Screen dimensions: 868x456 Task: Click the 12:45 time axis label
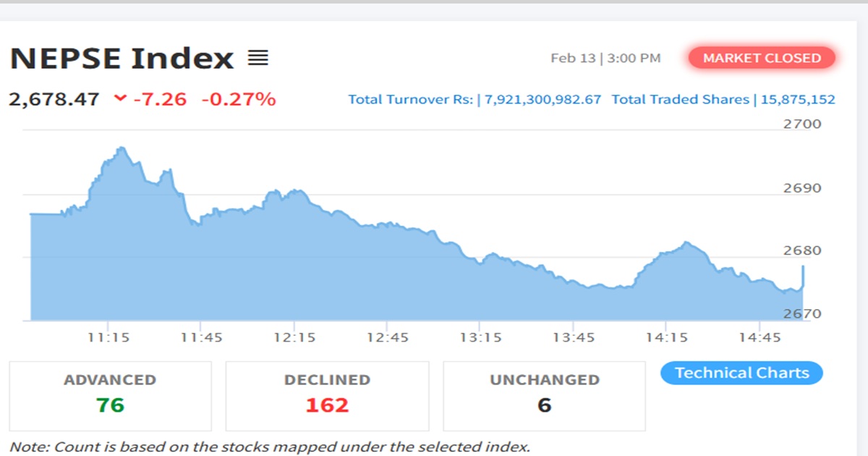point(387,337)
